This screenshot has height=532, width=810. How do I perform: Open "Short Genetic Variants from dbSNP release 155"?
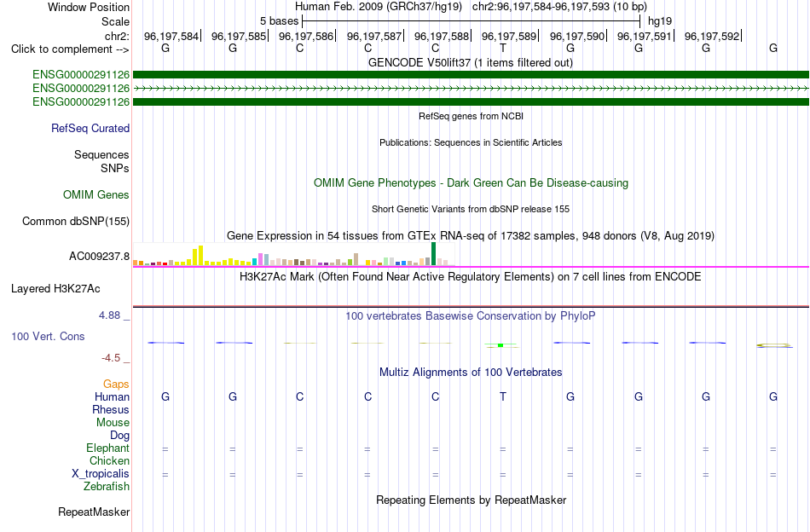click(x=471, y=209)
